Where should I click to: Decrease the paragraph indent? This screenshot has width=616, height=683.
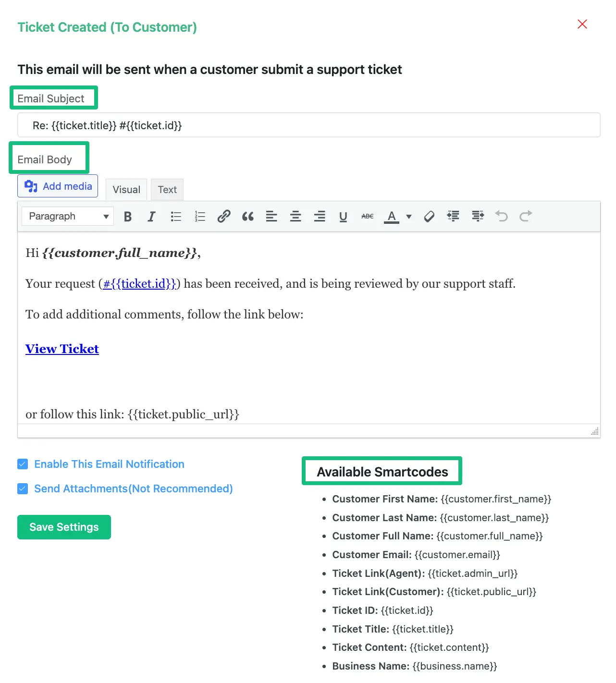coord(453,217)
